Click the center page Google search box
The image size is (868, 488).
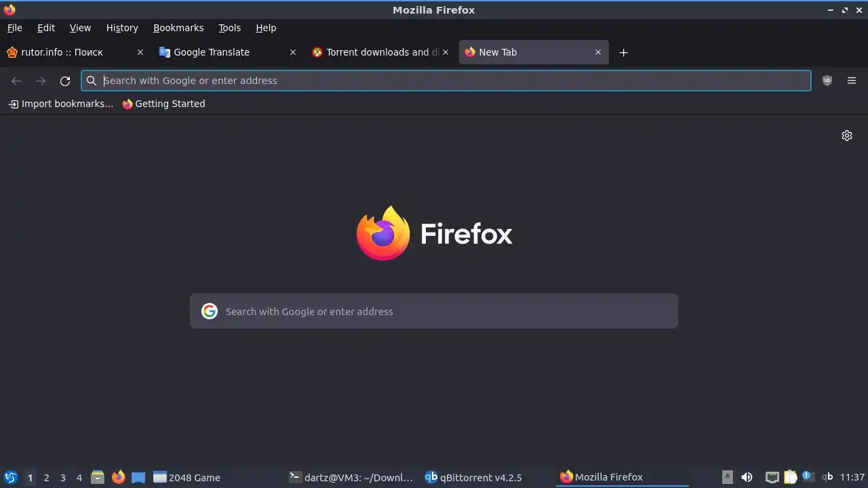[x=434, y=311]
